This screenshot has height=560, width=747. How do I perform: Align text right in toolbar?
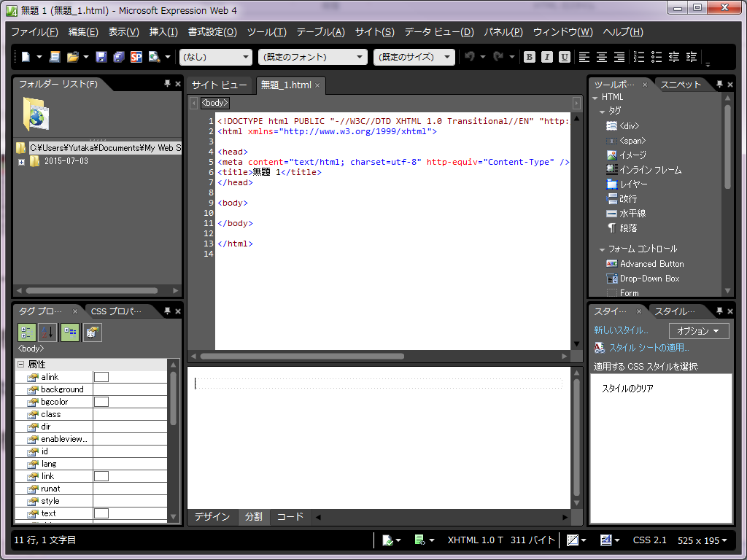coord(619,57)
